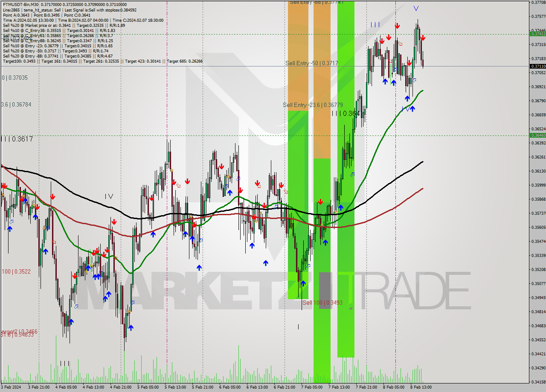The width and height of the screenshot is (546, 392).
Task: Click the green 0.37412 price level tag
Action: click(x=537, y=34)
